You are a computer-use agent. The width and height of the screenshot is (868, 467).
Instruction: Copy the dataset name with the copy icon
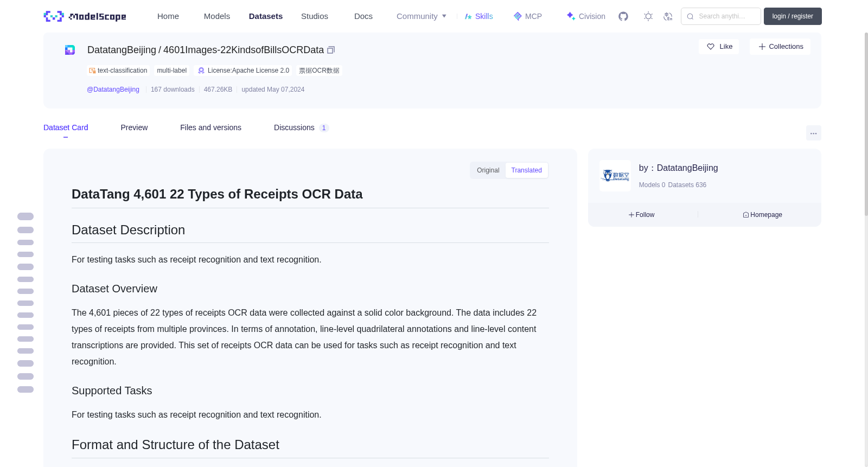(331, 50)
